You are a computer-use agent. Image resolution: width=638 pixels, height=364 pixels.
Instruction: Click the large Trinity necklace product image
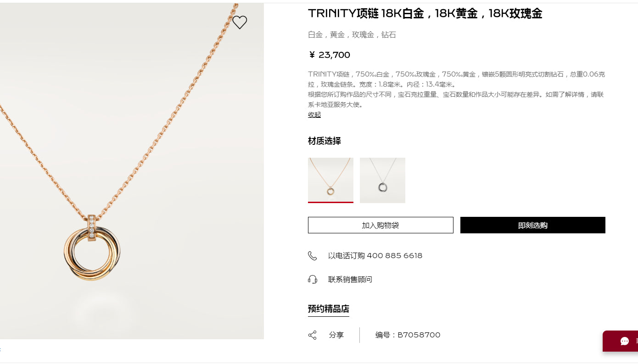(132, 171)
